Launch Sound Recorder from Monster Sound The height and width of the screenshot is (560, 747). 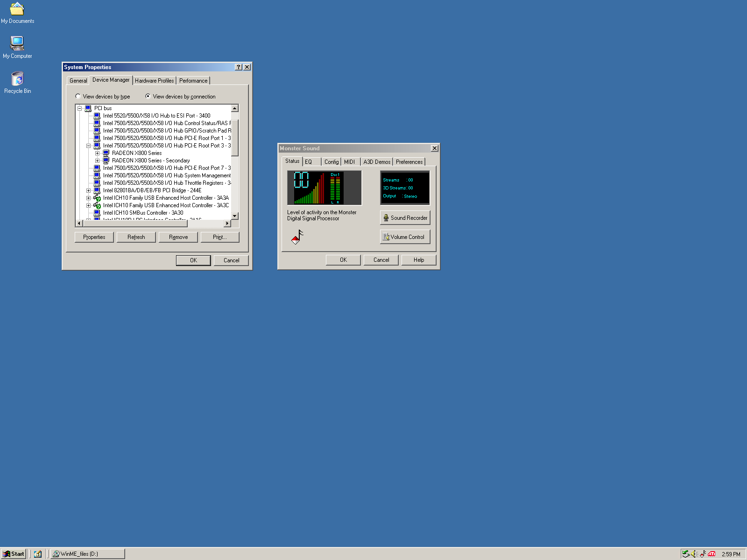(405, 218)
